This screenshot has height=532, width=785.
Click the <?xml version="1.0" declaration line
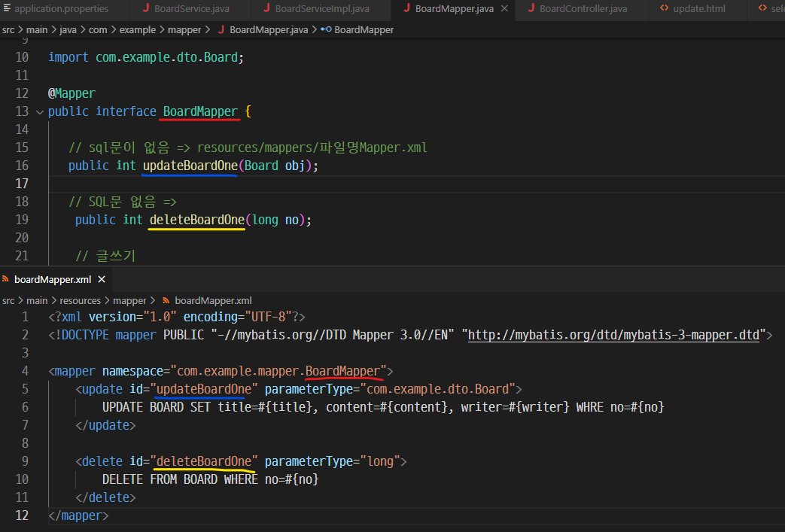click(177, 317)
